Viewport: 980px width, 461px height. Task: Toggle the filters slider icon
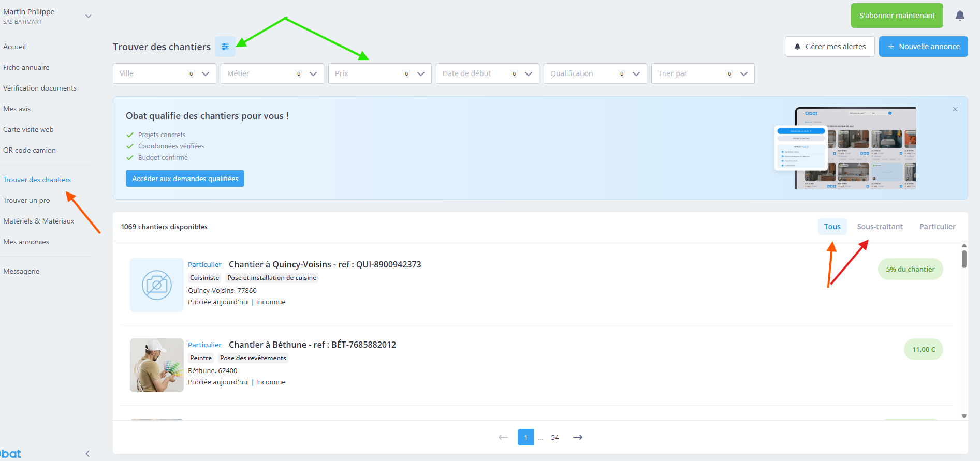[x=225, y=47]
